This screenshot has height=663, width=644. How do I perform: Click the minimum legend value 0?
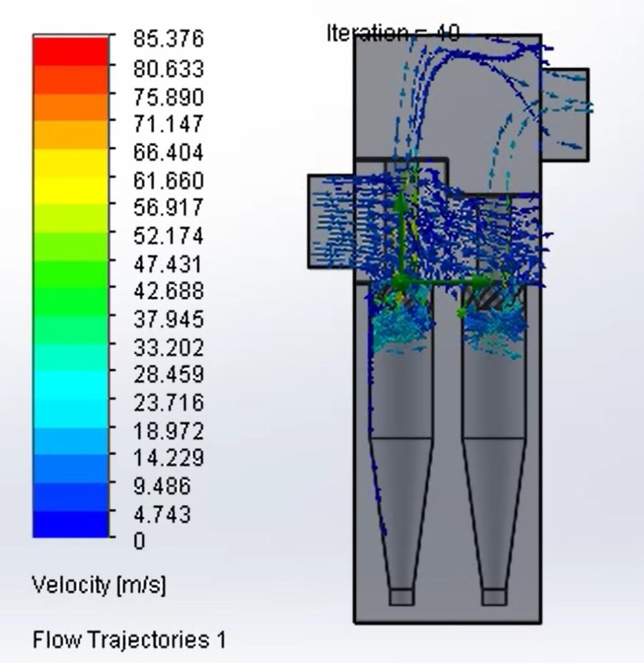tap(139, 541)
